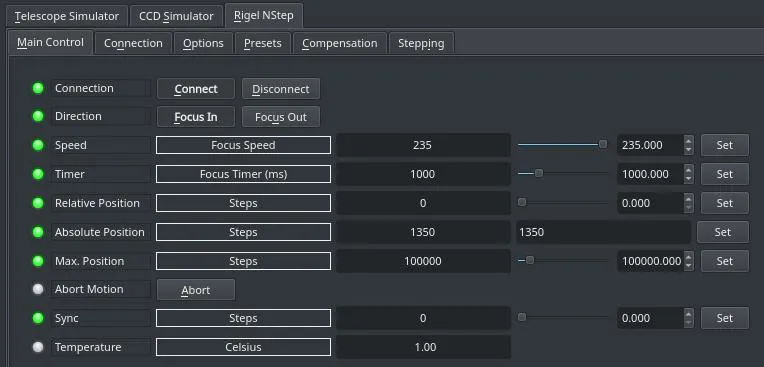Open the CCD Simulator tab
Image resolution: width=764 pixels, height=367 pixels.
(176, 16)
